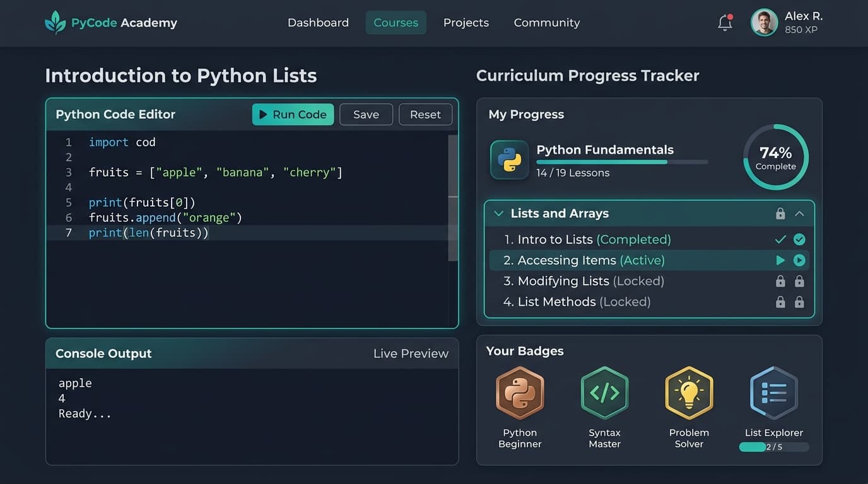Click the circled play icon on Accessing Items
Screen dimensions: 868x484
pos(799,260)
